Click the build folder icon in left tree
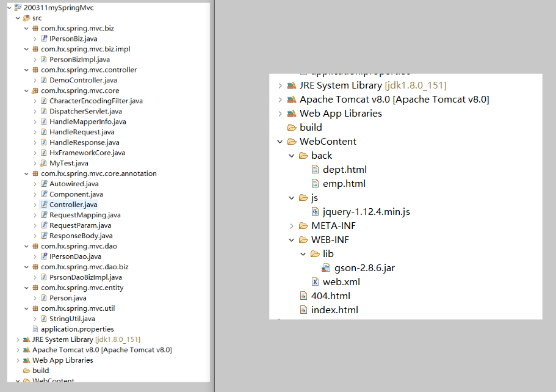The image size is (556, 392). click(27, 371)
